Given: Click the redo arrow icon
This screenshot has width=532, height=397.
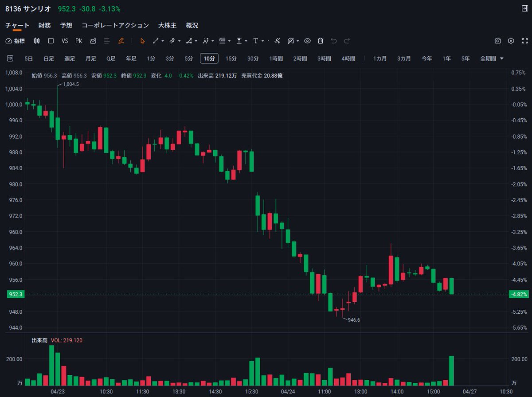Looking at the screenshot, I should click(347, 41).
